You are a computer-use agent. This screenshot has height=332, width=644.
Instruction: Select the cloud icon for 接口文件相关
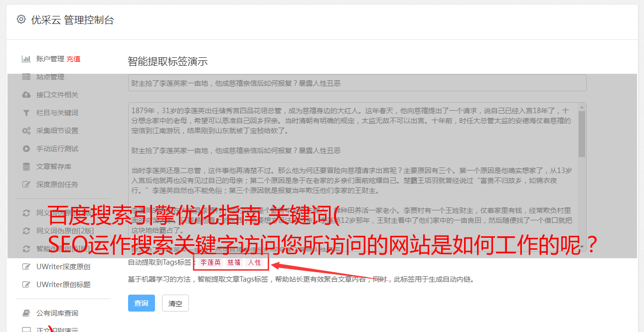tap(26, 95)
